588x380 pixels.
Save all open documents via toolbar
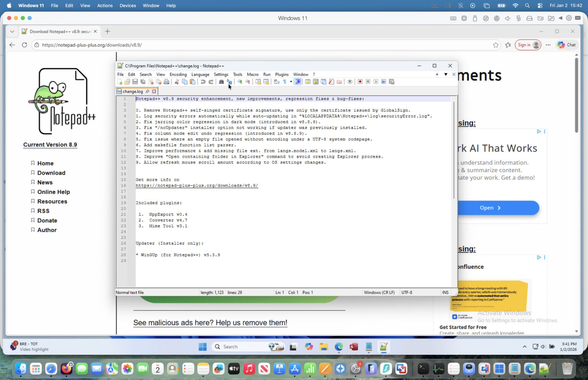[143, 82]
